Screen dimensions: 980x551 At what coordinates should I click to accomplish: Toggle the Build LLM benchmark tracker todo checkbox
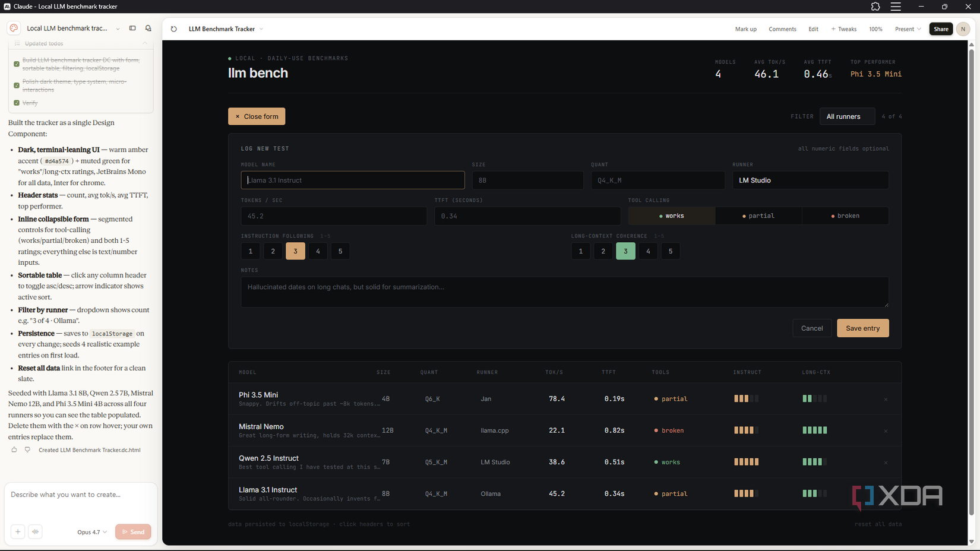[17, 64]
